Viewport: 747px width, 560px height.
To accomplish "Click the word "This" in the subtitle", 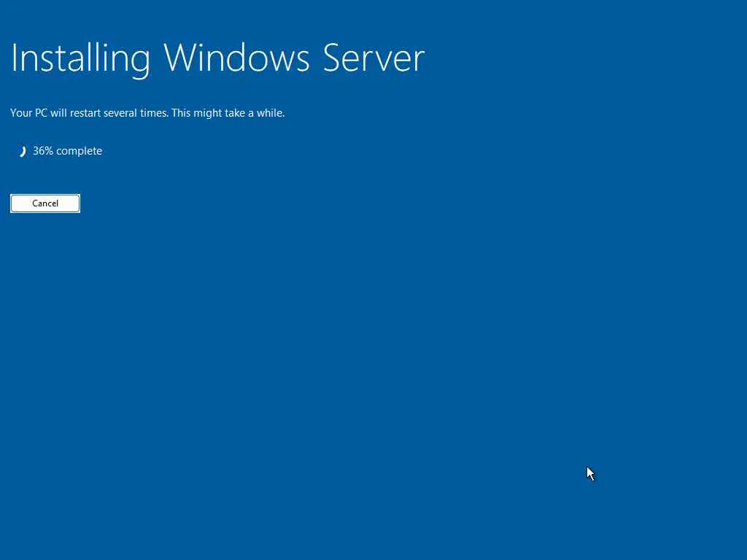I will tap(182, 113).
